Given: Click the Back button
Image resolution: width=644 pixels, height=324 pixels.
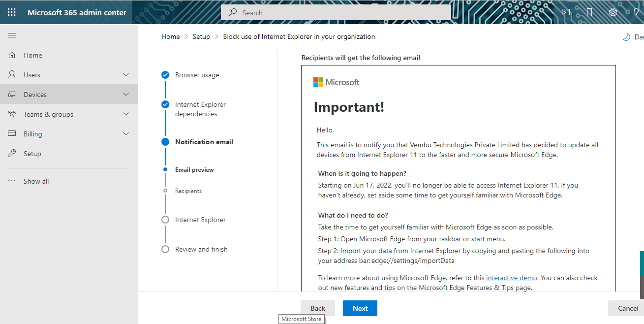Looking at the screenshot, I should tap(318, 308).
